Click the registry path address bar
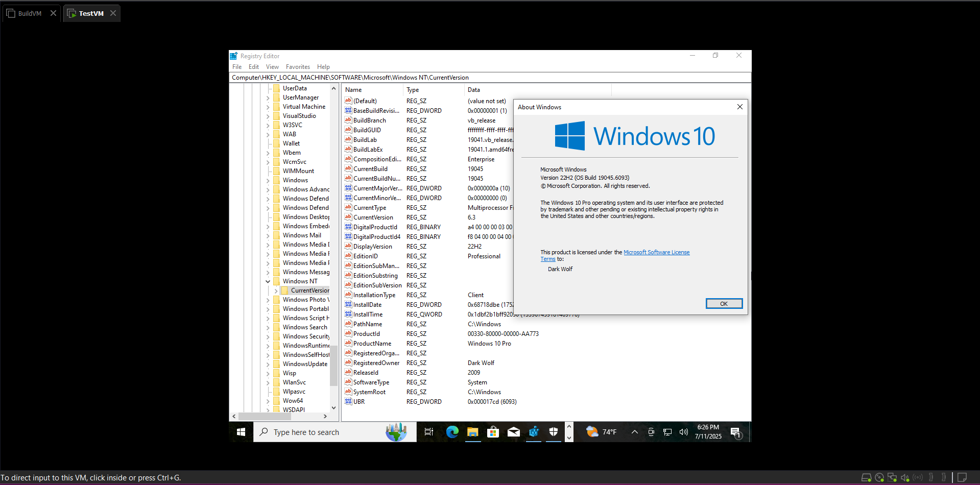The image size is (980, 485). 490,78
